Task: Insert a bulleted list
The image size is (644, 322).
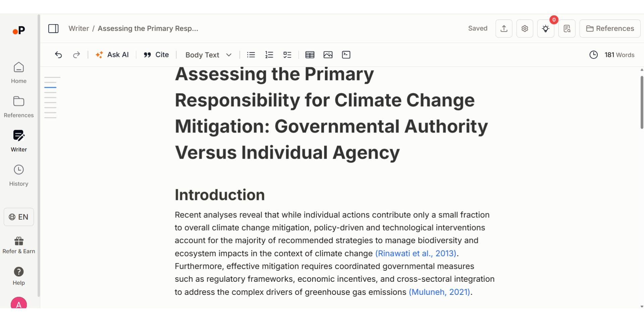Action: (x=251, y=55)
